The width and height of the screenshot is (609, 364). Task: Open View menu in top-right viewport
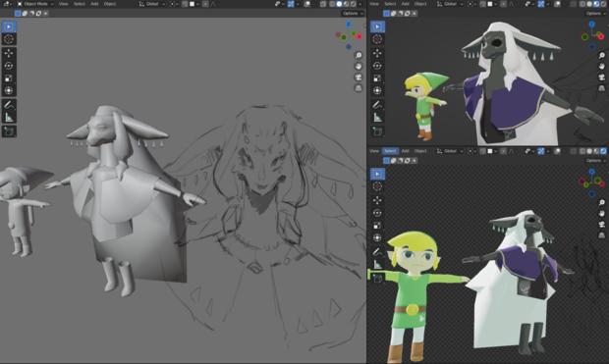(x=374, y=4)
